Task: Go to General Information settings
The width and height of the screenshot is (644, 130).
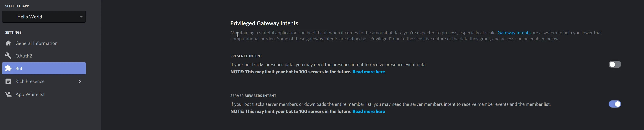Action: pos(36,43)
